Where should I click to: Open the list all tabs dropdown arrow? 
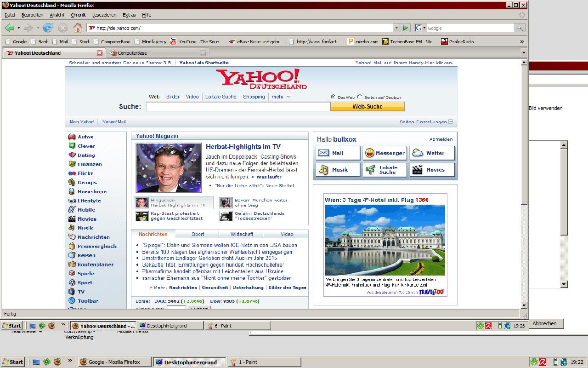523,53
